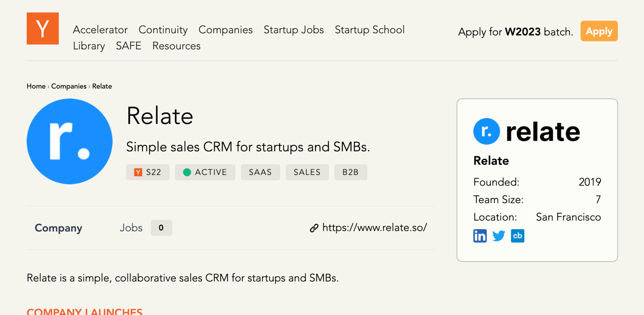Click the large round Relate logo
The image size is (644, 315).
pyautogui.click(x=70, y=141)
